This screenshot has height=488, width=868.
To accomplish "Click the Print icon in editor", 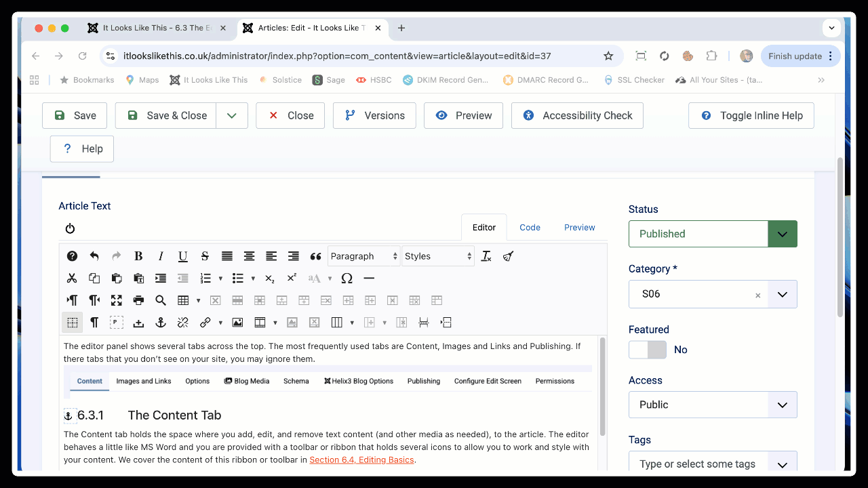I will [138, 300].
